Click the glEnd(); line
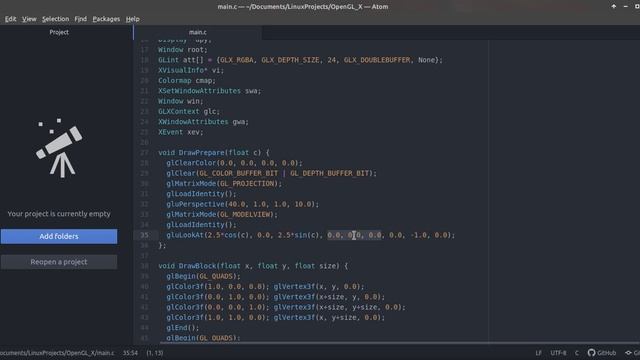 [182, 328]
